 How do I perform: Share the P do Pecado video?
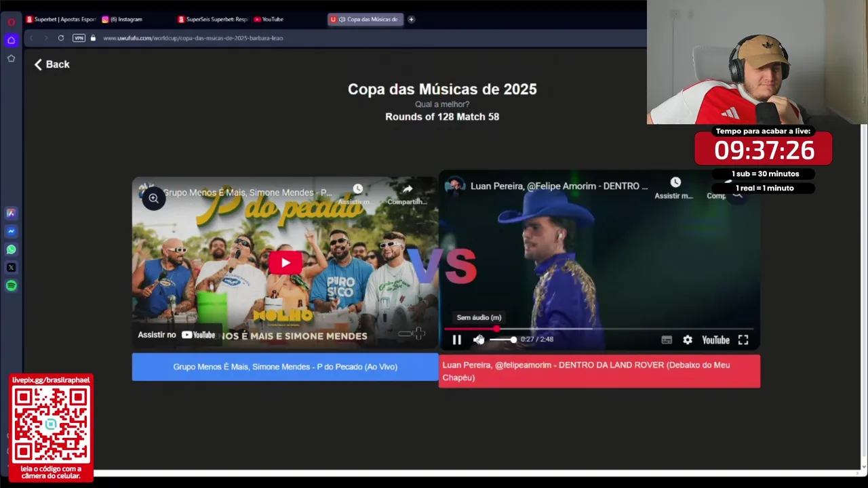coord(407,194)
